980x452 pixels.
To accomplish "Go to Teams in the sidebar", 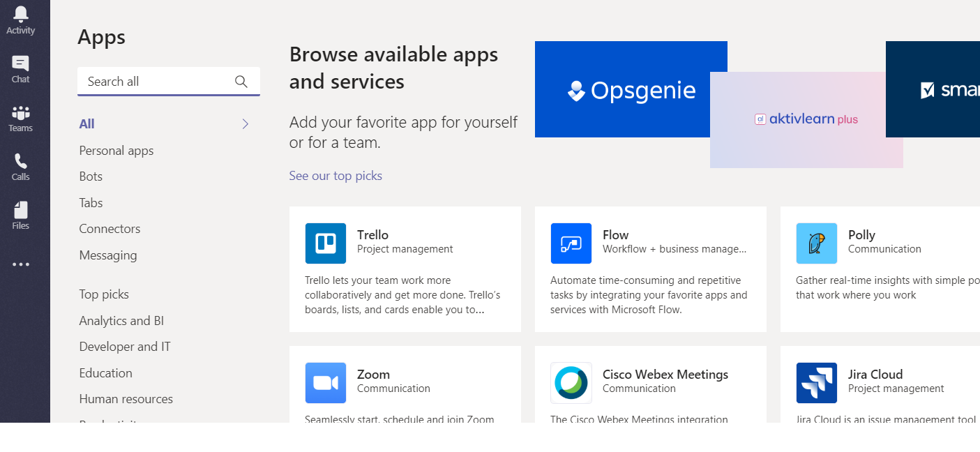I will click(x=21, y=118).
